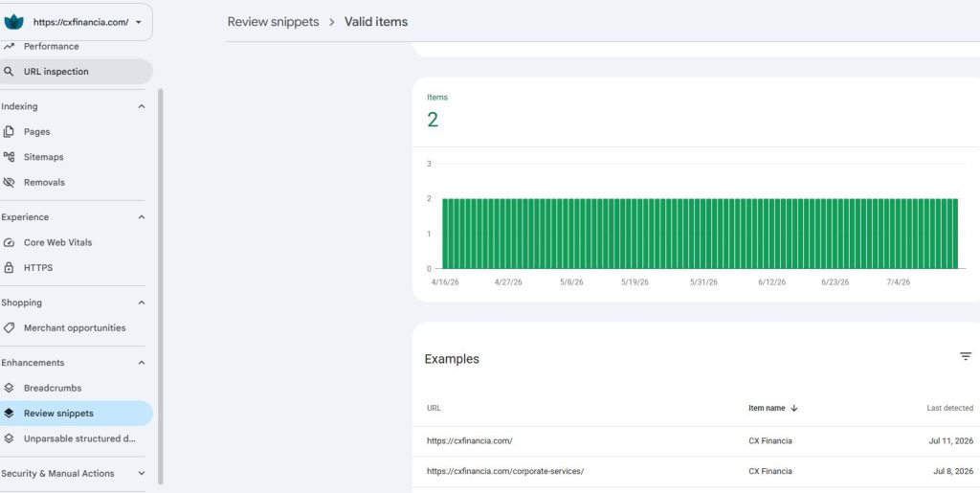Click the HTTPS padlock icon
The height and width of the screenshot is (493, 980).
[9, 267]
